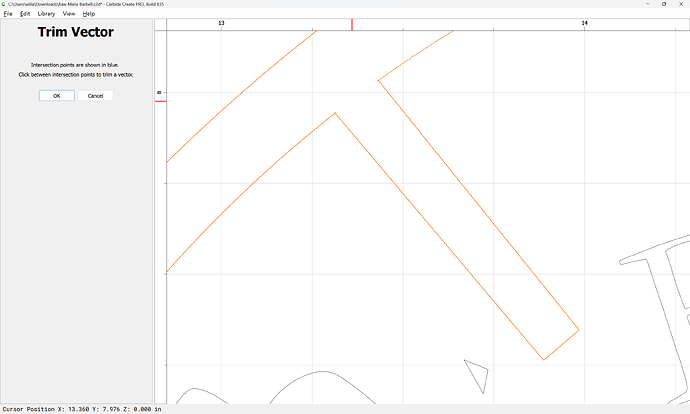
Task: Open the File menu
Action: click(x=8, y=14)
